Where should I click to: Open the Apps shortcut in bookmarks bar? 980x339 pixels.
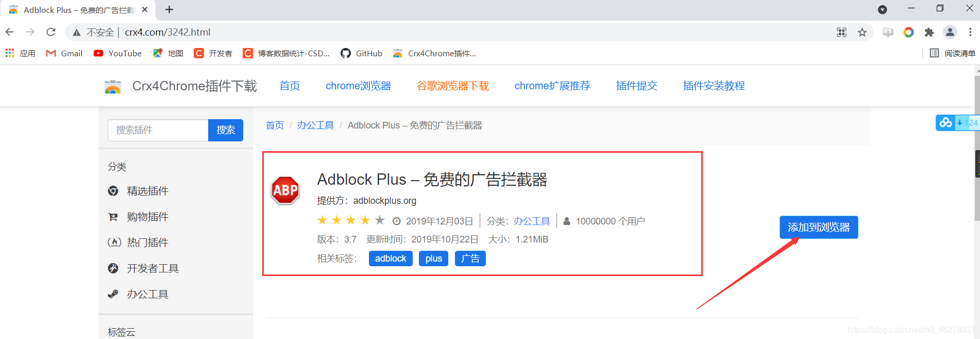[x=20, y=53]
